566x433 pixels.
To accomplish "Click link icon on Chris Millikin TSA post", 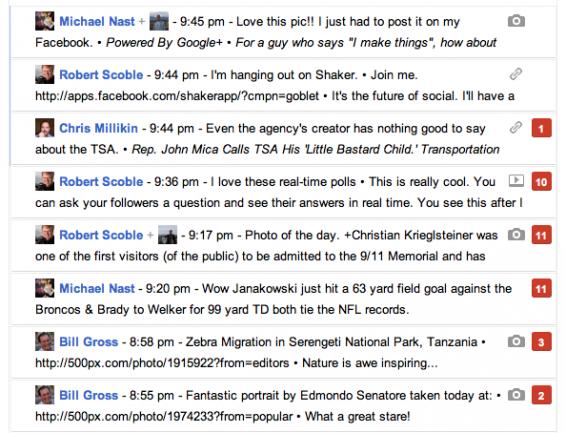I will [516, 128].
